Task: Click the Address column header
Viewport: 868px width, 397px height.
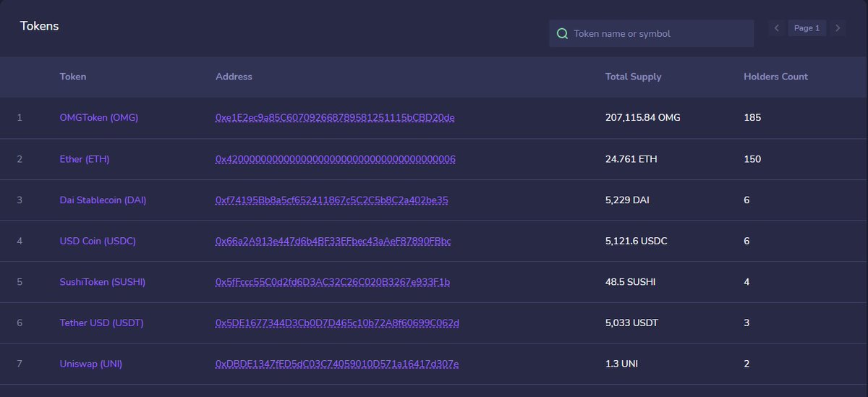Action: click(x=234, y=77)
